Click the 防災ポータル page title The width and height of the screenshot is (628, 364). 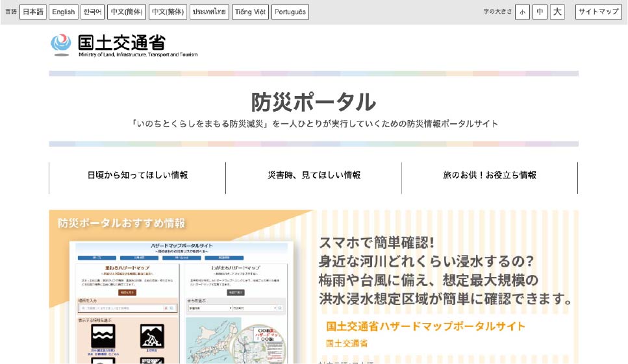(x=314, y=102)
